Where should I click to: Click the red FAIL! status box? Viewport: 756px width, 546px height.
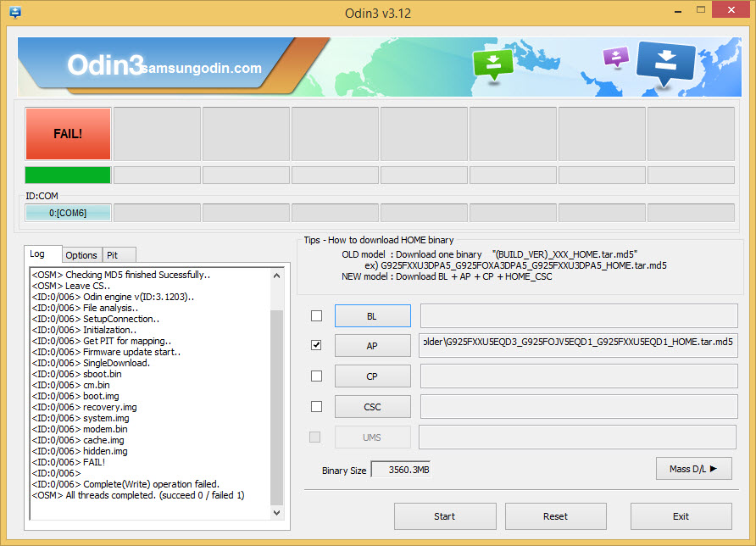pyautogui.click(x=68, y=134)
